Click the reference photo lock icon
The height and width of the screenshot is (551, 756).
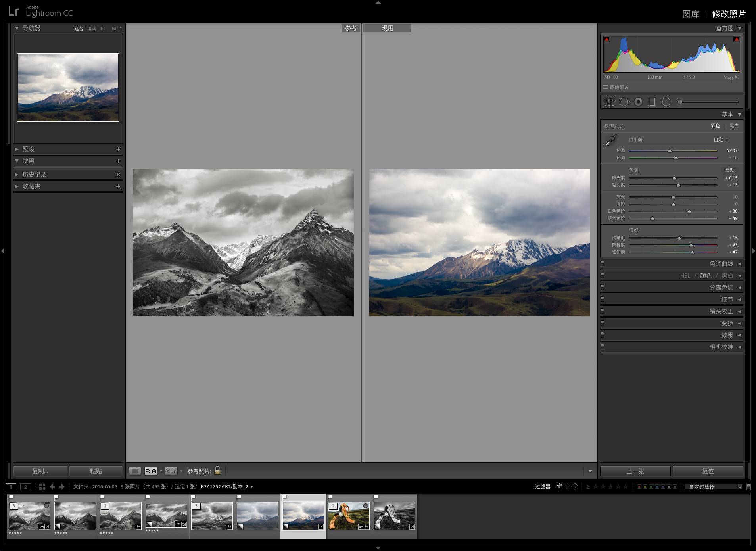217,470
